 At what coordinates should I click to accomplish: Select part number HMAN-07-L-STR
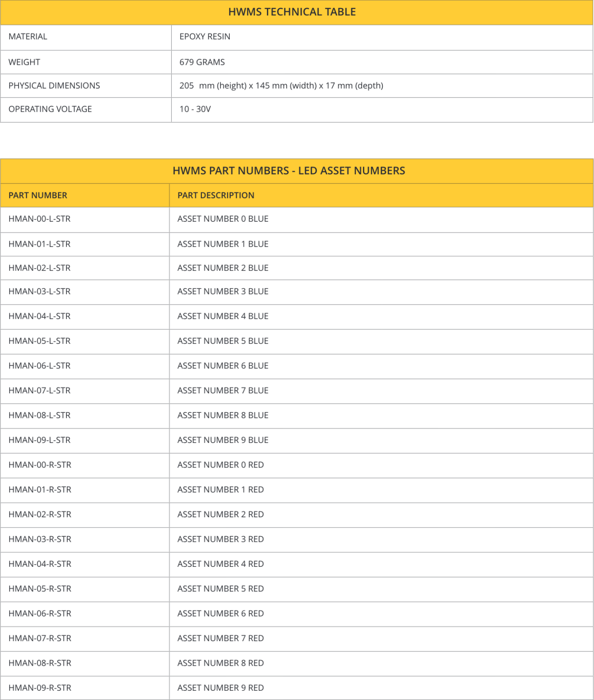tap(39, 391)
